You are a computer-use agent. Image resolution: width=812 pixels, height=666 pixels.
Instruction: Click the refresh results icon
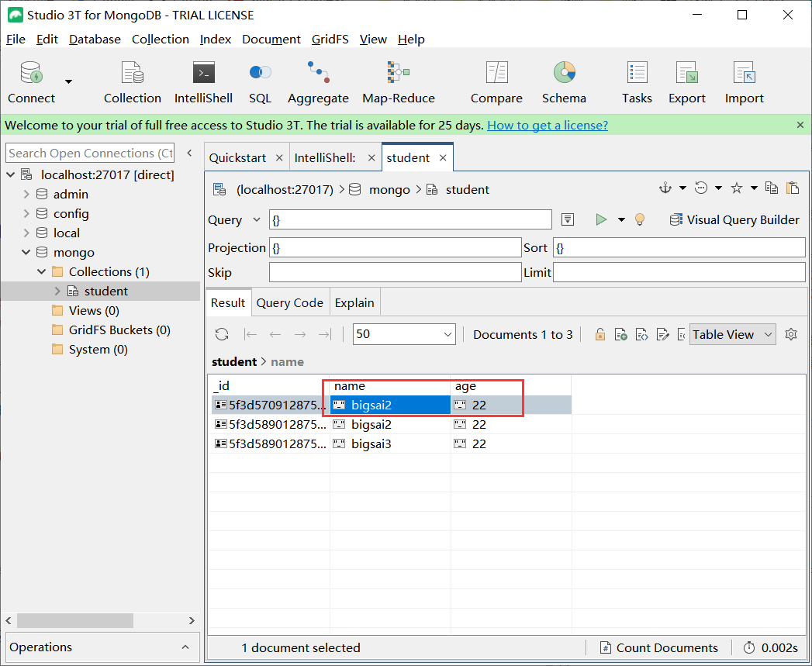click(222, 335)
